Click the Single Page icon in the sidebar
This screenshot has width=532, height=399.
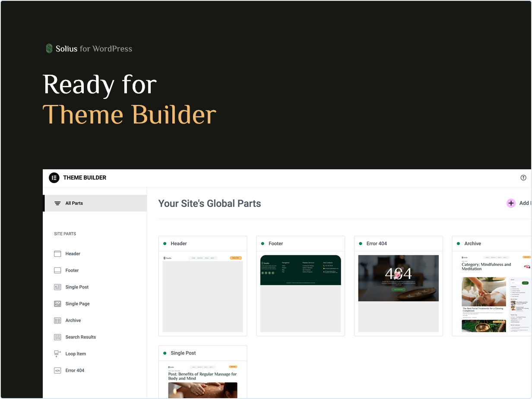coord(57,304)
